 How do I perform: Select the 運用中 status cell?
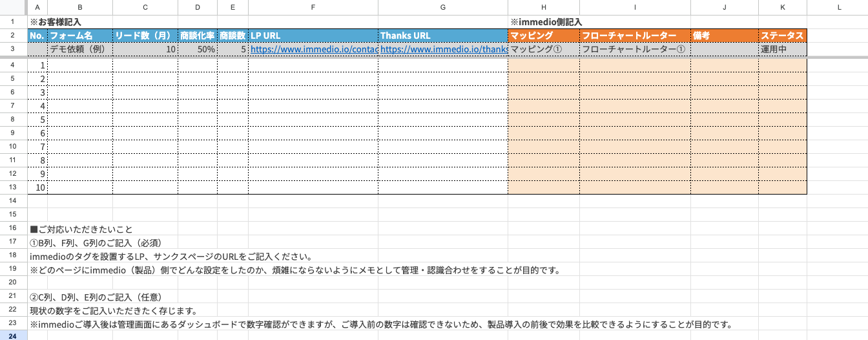click(x=782, y=49)
